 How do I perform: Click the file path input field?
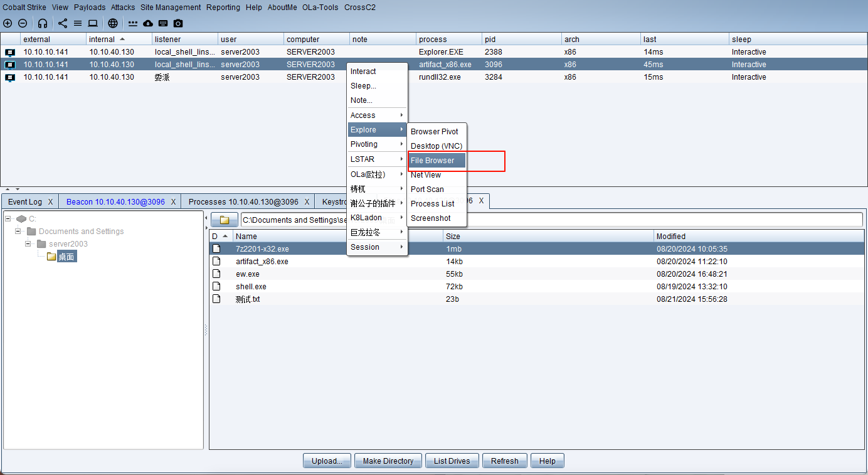pyautogui.click(x=552, y=220)
